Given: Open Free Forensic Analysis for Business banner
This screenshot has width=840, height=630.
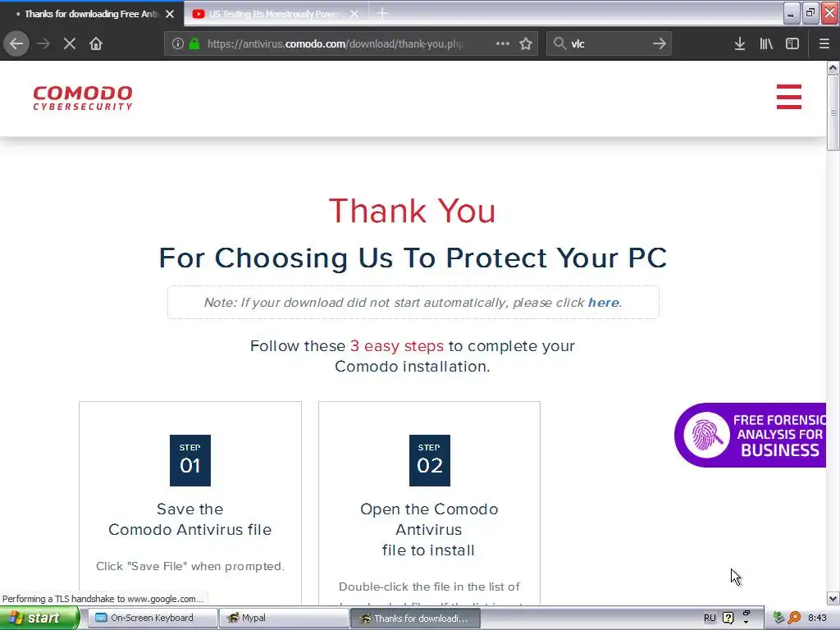Looking at the screenshot, I should point(751,435).
